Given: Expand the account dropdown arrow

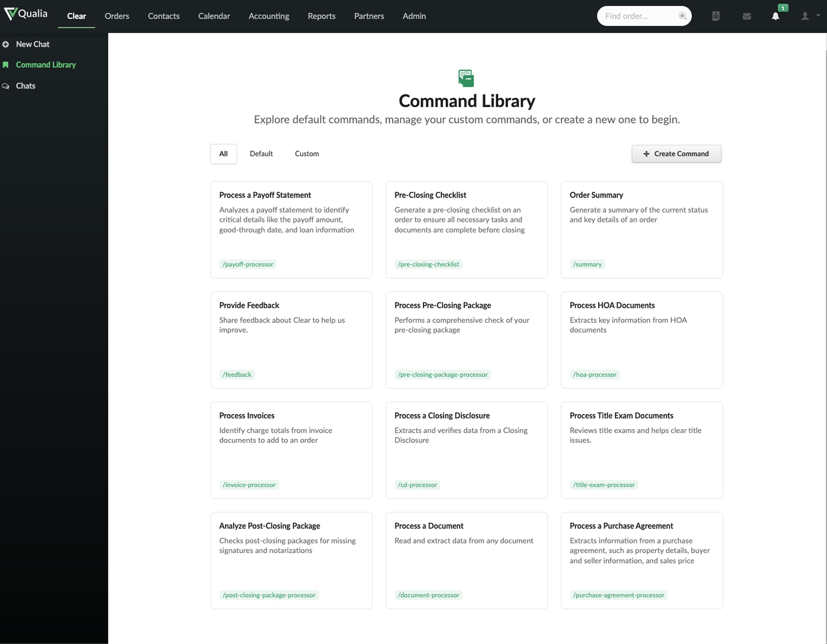Looking at the screenshot, I should click(x=818, y=16).
